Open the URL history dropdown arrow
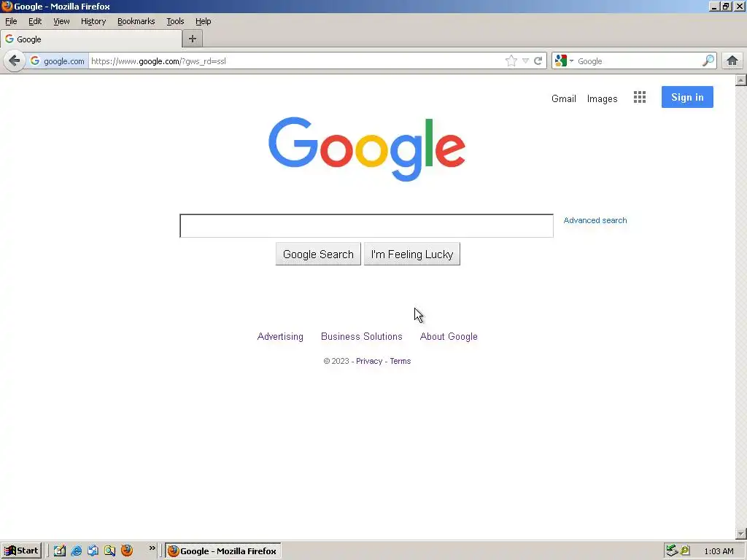 click(525, 61)
